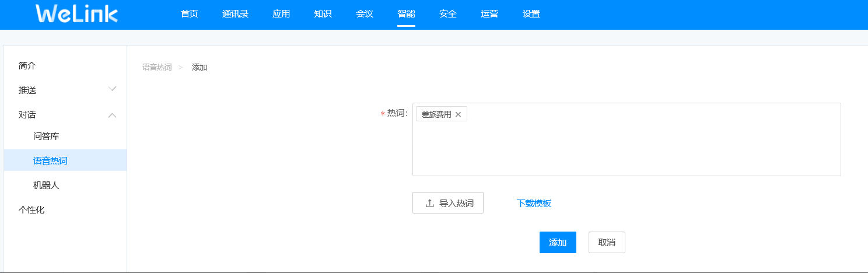Viewport: 868px width, 273px height.
Task: Navigate to the 运营 tab
Action: (489, 14)
